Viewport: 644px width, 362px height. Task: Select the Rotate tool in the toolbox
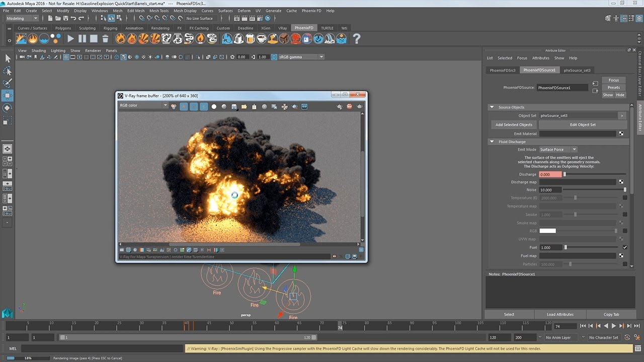(8, 108)
